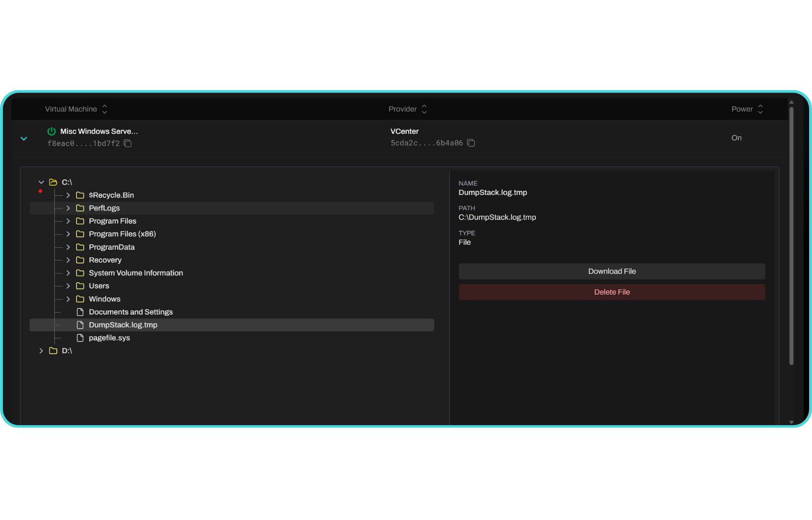The height and width of the screenshot is (520, 812).
Task: Click the Windows folder icon
Action: click(80, 299)
